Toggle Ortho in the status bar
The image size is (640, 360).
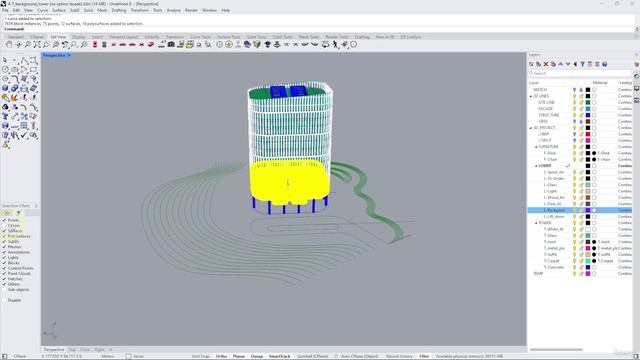[221, 356]
